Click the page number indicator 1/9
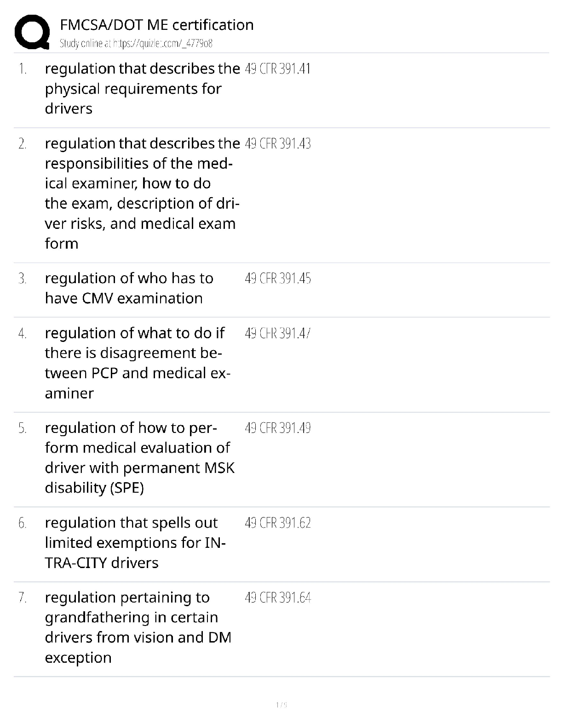This screenshot has height=728, width=563. [x=281, y=705]
